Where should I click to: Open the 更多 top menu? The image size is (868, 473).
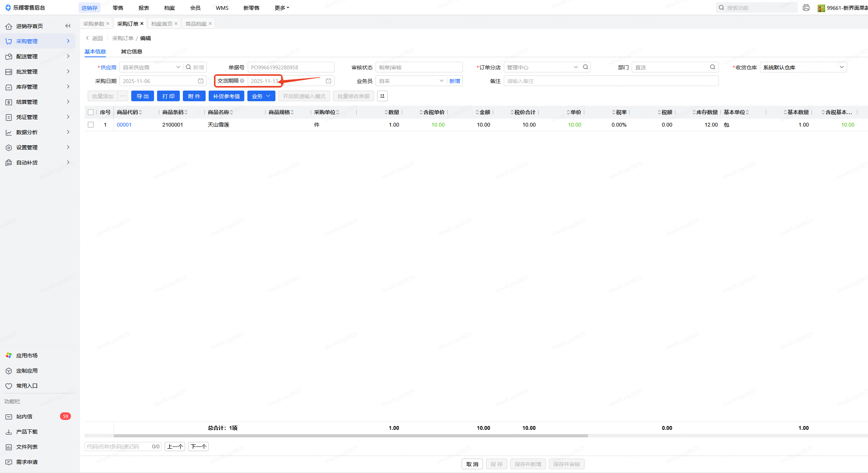click(x=281, y=8)
